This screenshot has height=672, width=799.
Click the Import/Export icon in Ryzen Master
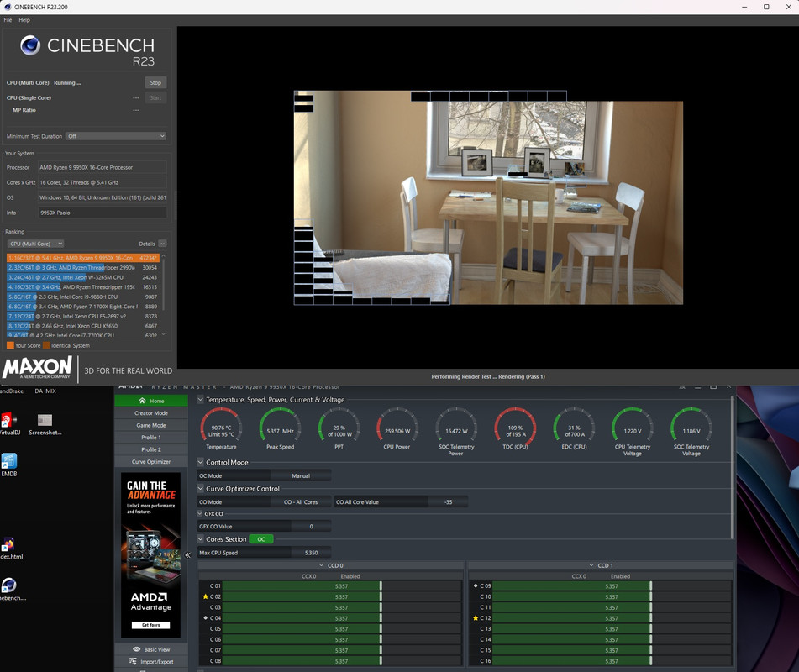[133, 661]
